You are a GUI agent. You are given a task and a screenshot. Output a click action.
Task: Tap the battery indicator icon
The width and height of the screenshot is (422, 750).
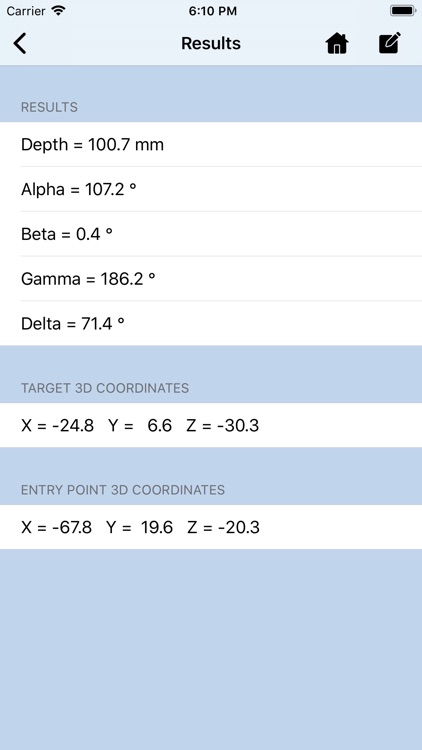(403, 11)
